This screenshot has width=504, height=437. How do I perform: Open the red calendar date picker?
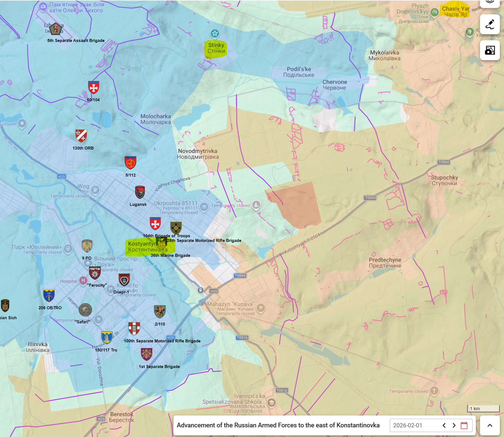pos(464,425)
